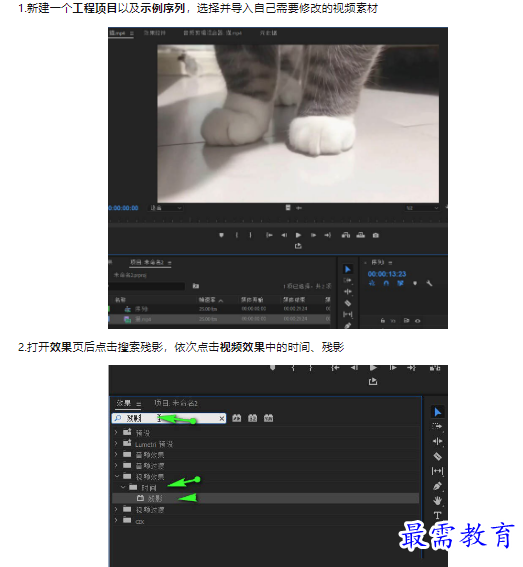The width and height of the screenshot is (523, 567).
Task: Select the Effects tab in second screenshot
Action: pyautogui.click(x=124, y=403)
